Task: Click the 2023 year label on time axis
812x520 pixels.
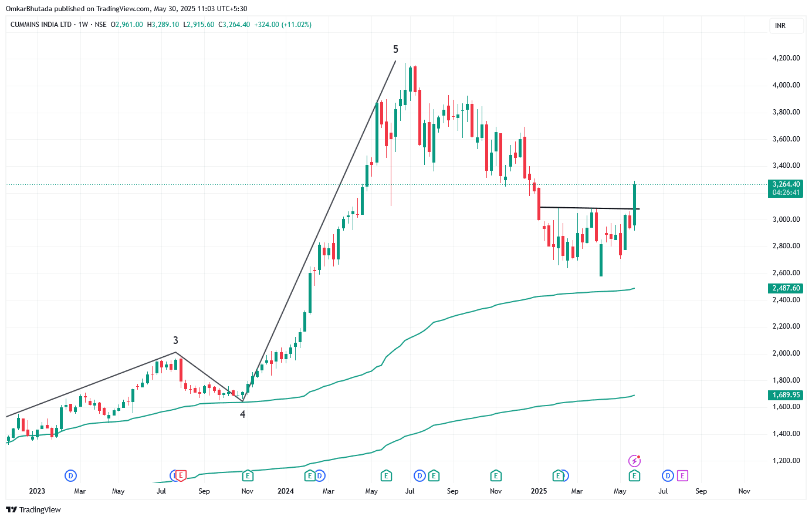Action: point(37,491)
